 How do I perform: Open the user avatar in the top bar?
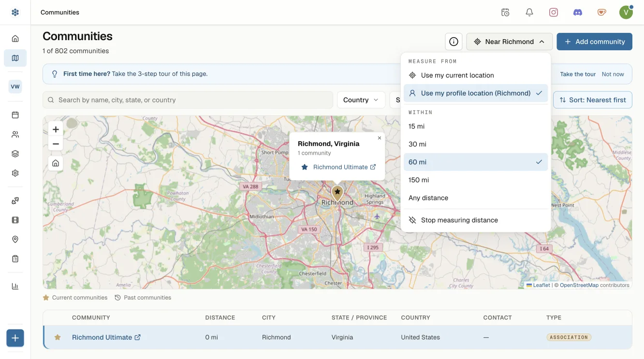[626, 13]
